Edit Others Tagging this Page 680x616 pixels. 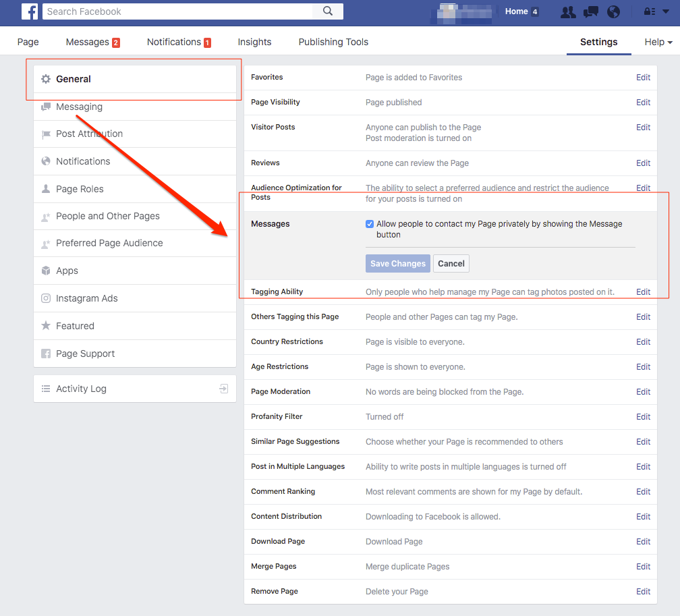point(643,317)
